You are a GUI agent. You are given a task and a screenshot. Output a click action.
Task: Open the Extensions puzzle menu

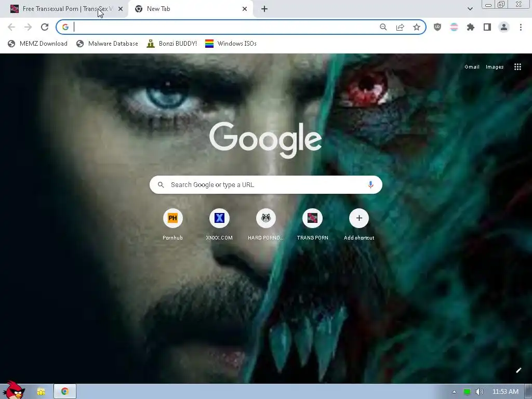pyautogui.click(x=471, y=27)
